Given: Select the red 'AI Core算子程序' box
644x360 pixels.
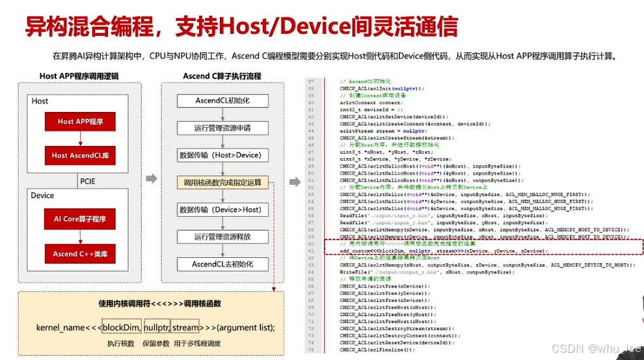Looking at the screenshot, I should 79,219.
